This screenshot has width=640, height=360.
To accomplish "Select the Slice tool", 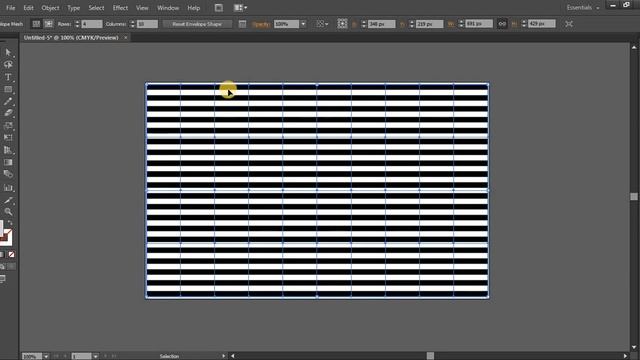I will 8,200.
